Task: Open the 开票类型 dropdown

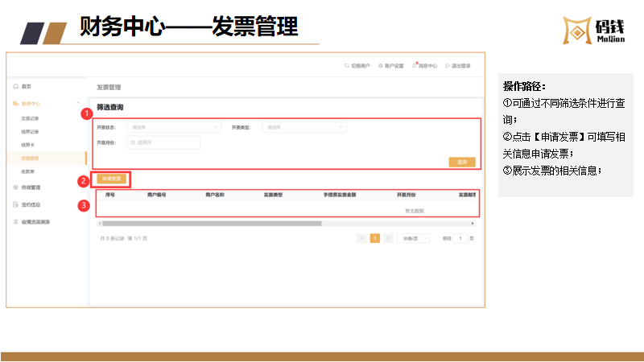Action: click(x=306, y=127)
